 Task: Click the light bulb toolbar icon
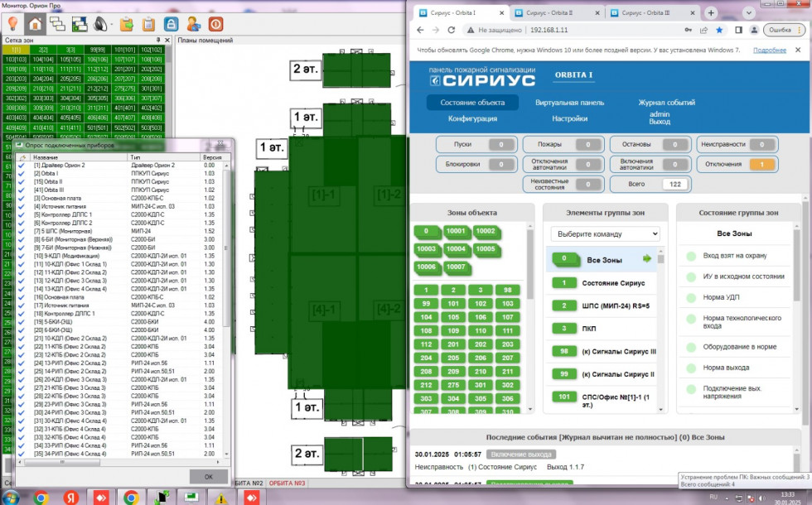pyautogui.click(x=14, y=23)
